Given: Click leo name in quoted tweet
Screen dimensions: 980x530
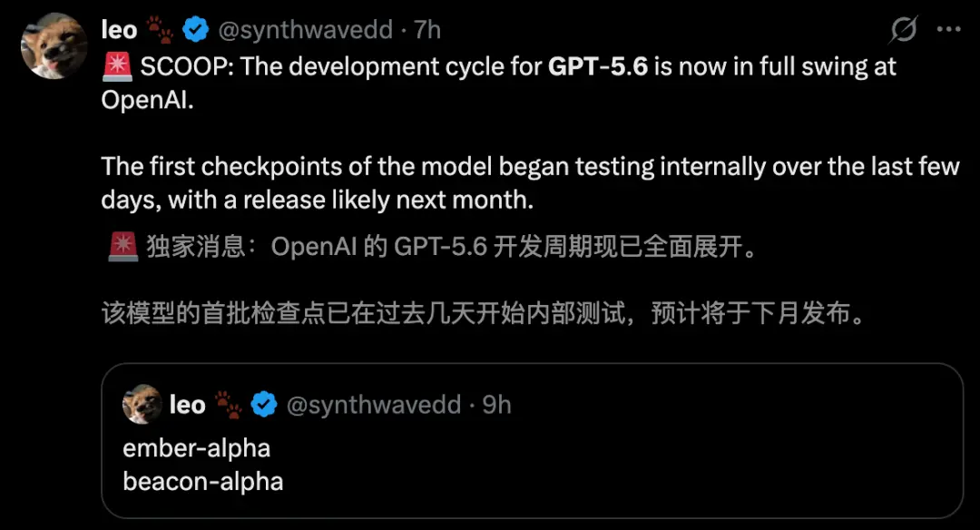Looking at the screenshot, I should pyautogui.click(x=188, y=405).
